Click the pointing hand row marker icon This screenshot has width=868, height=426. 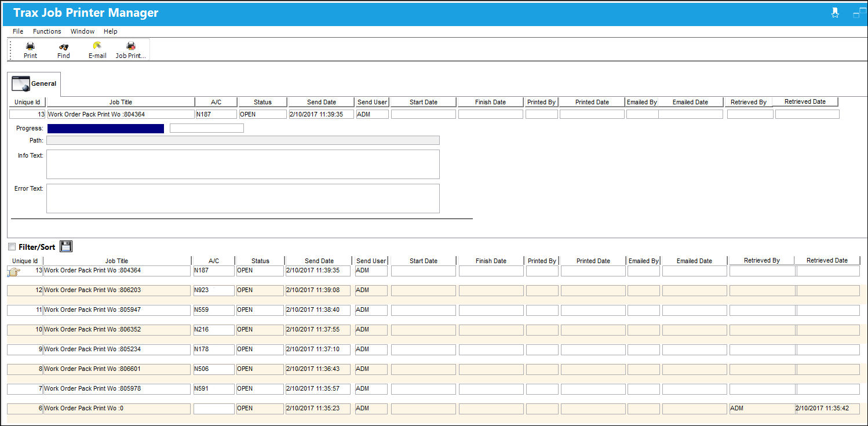[14, 271]
